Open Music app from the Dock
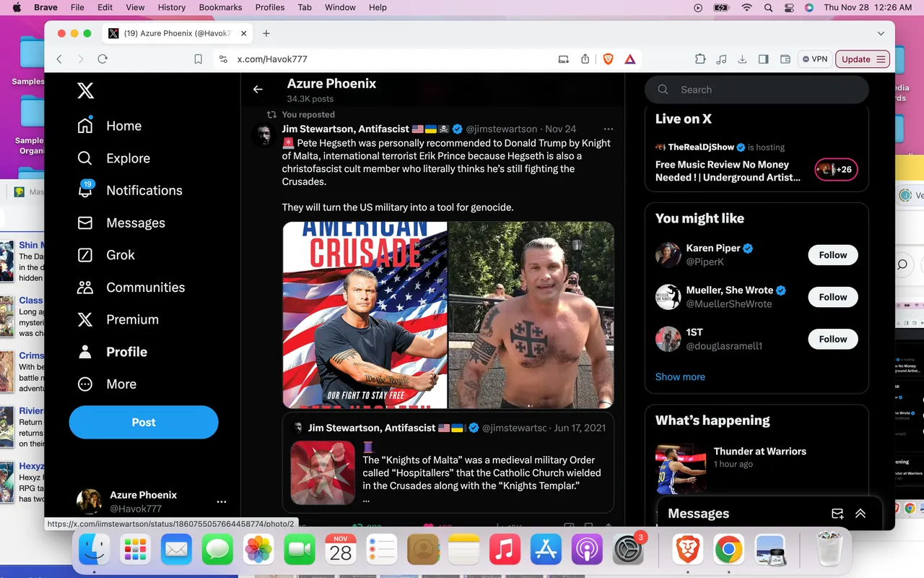The image size is (924, 578). click(505, 551)
